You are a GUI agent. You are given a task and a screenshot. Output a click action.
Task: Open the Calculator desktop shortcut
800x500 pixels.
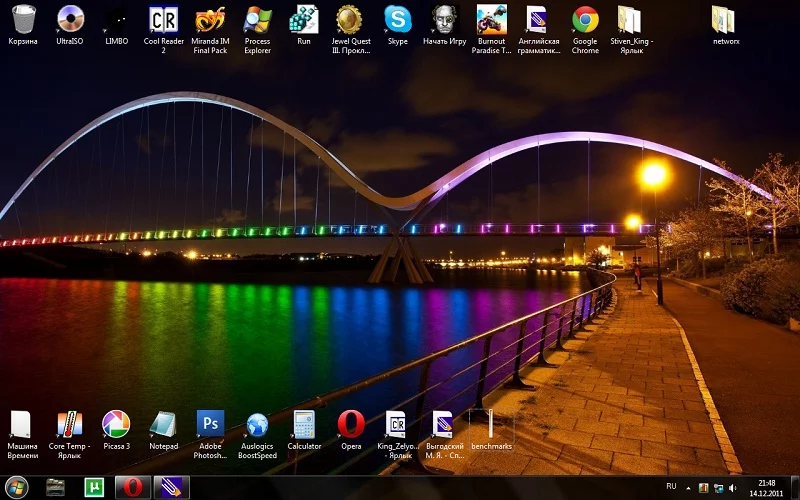(x=304, y=424)
